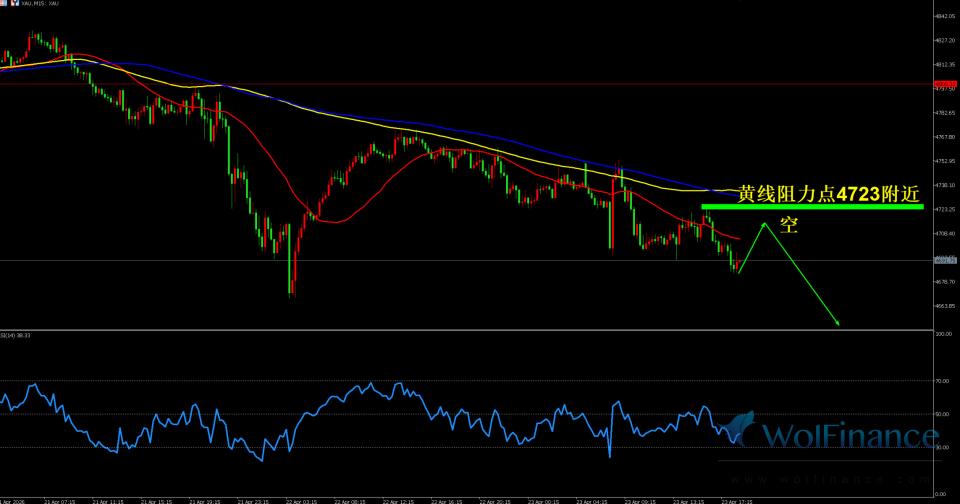This screenshot has width=960, height=504.
Task: Click the WolFinance watermark text
Action: coord(851,437)
